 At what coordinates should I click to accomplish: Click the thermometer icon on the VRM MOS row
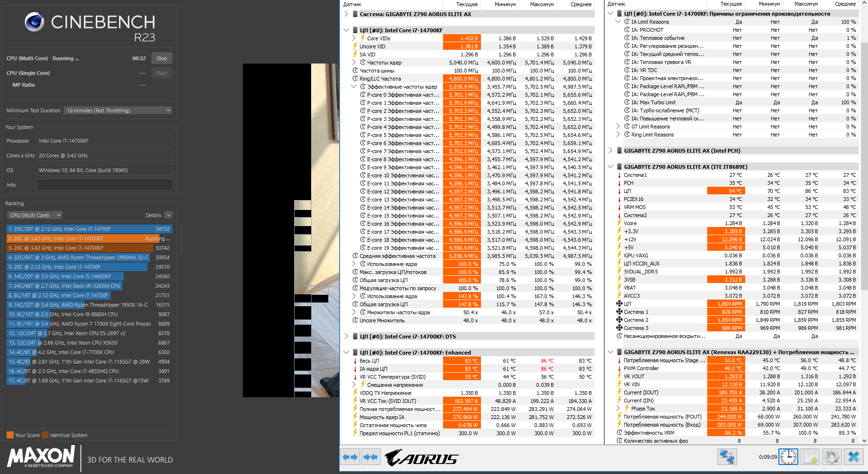click(619, 207)
